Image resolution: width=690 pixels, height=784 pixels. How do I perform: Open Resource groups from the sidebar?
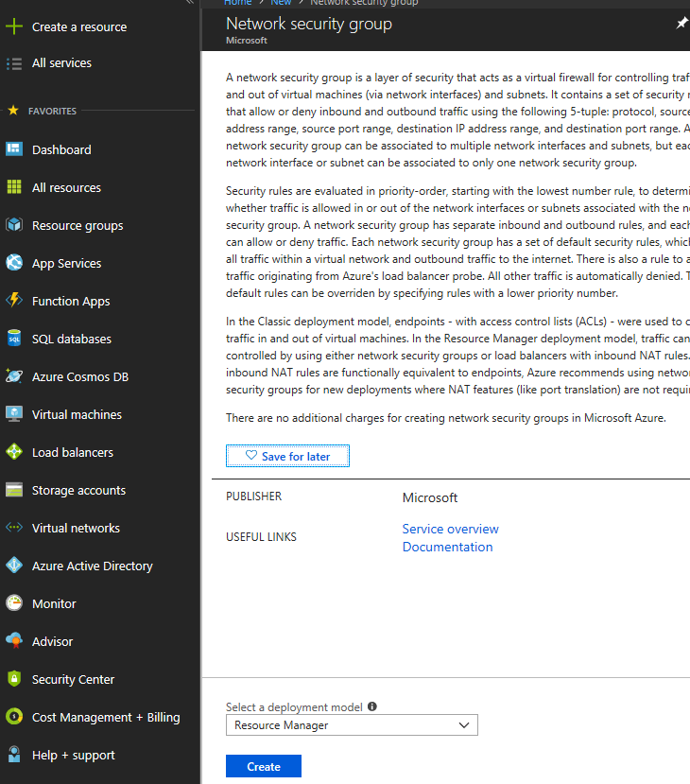[x=77, y=226]
